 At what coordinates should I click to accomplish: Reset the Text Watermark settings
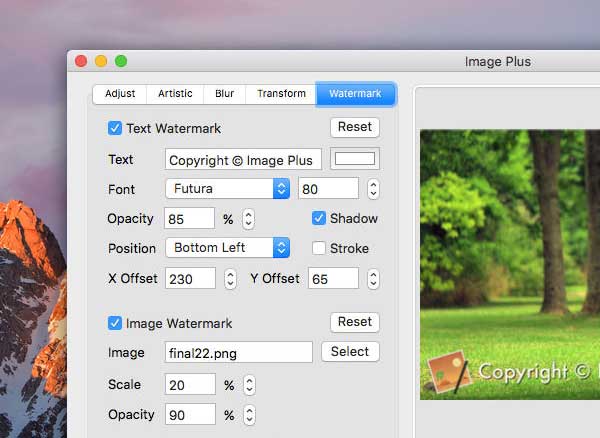[355, 127]
